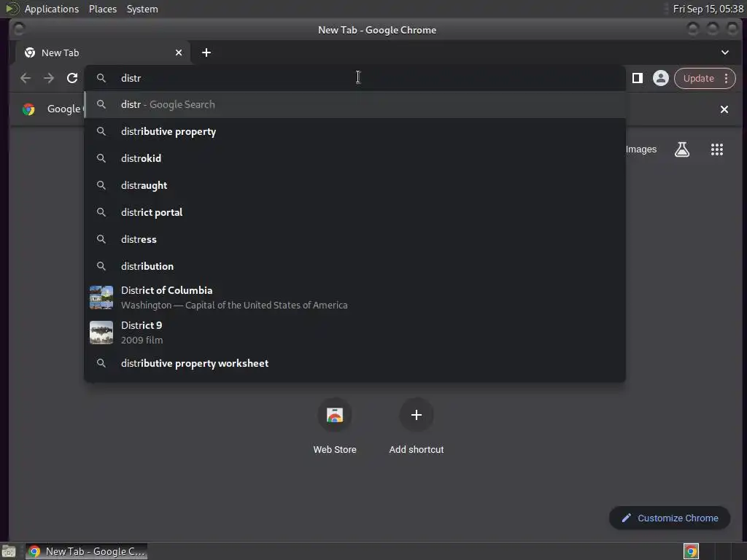Click the show desktop icon in the bottom panel
This screenshot has width=747, height=560.
pos(9,551)
